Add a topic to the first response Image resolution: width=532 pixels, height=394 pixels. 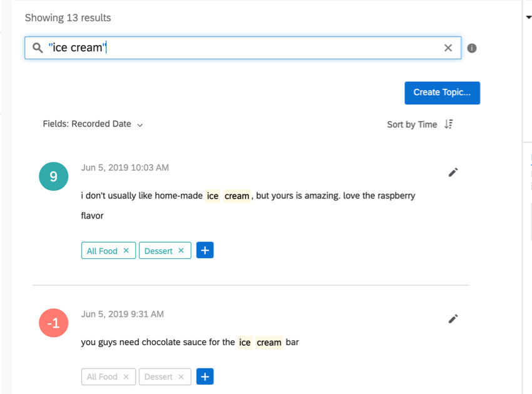[x=205, y=250]
